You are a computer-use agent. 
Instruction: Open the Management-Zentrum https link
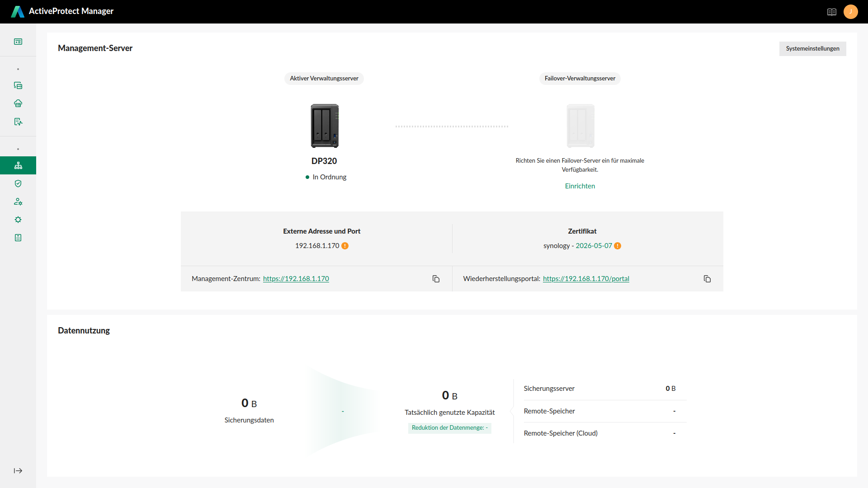coord(296,279)
